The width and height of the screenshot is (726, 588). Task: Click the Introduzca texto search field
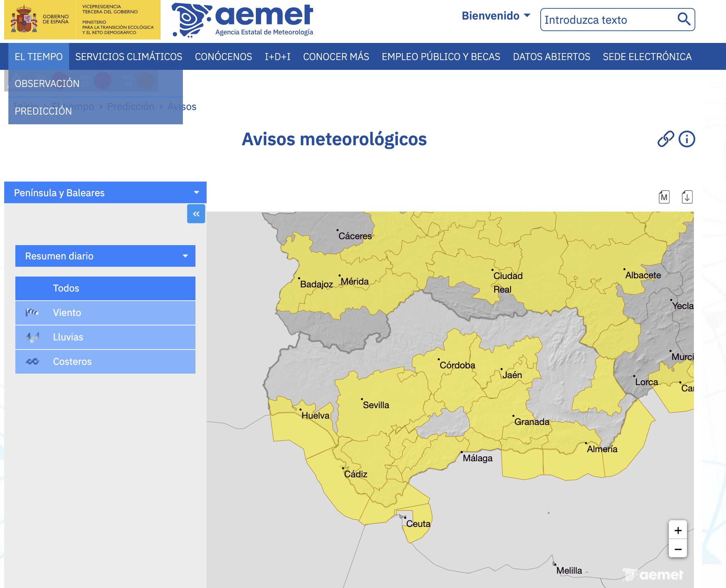[607, 20]
